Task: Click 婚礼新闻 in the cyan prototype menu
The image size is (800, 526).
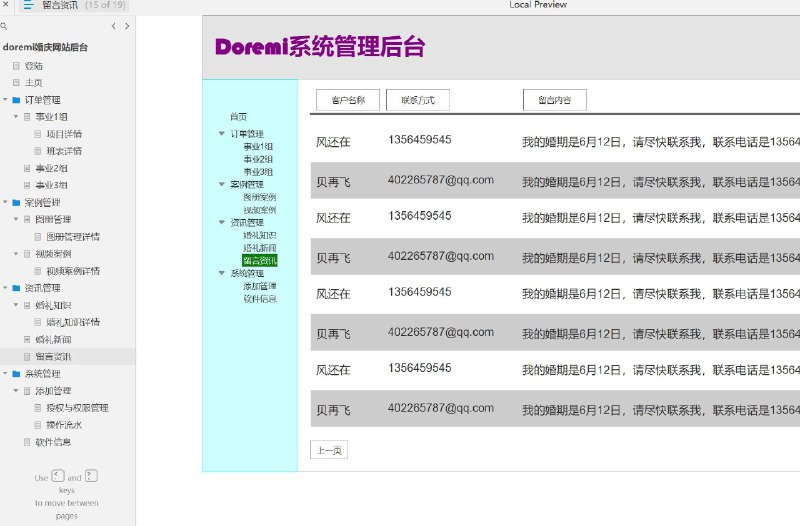Action: pos(260,248)
